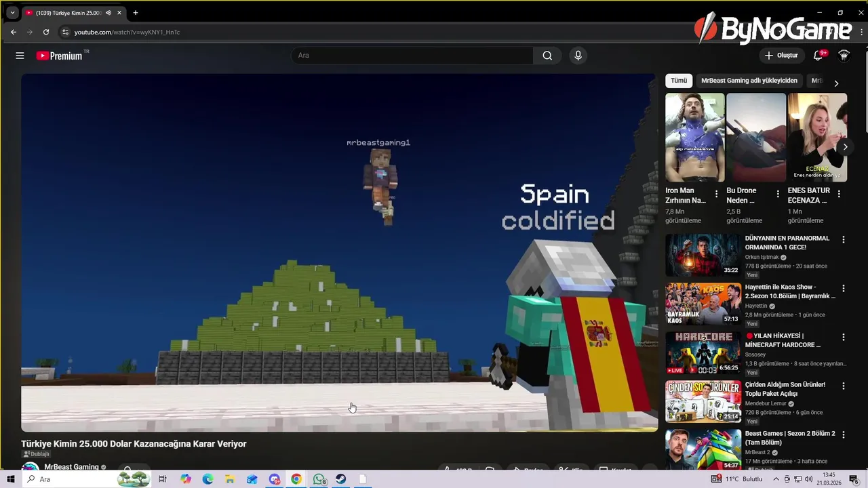Open YouTube notifications bell
Screen dimensions: 868x488
(x=818, y=56)
